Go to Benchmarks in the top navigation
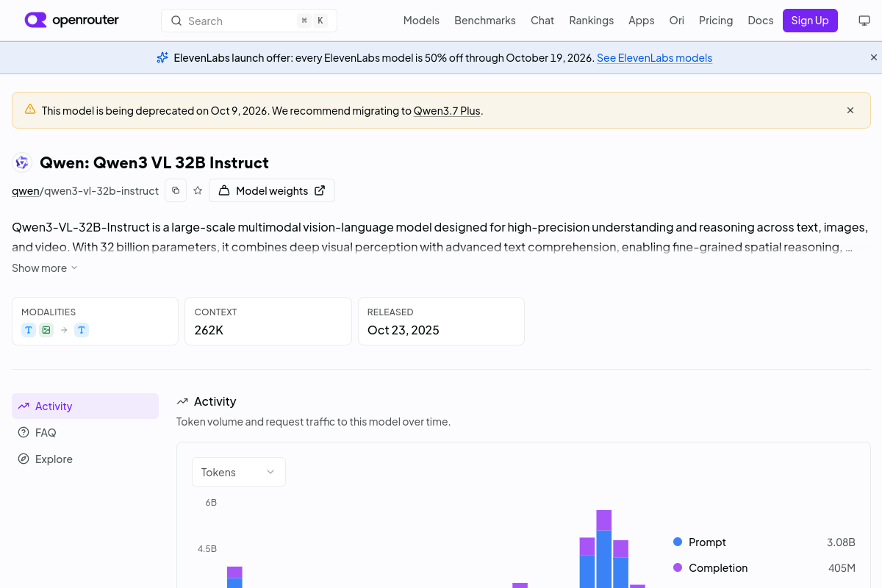The width and height of the screenshot is (882, 588). coord(485,21)
